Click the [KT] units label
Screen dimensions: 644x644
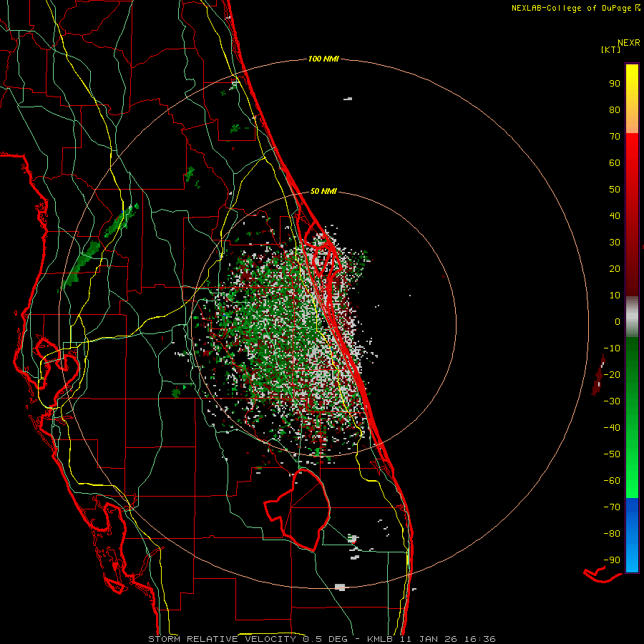tap(610, 49)
